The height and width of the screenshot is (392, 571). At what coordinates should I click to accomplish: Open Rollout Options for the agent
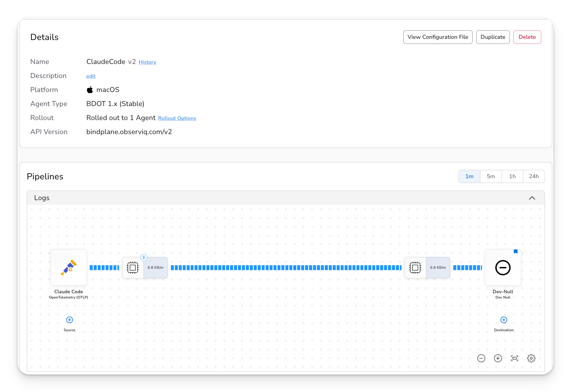click(x=177, y=118)
